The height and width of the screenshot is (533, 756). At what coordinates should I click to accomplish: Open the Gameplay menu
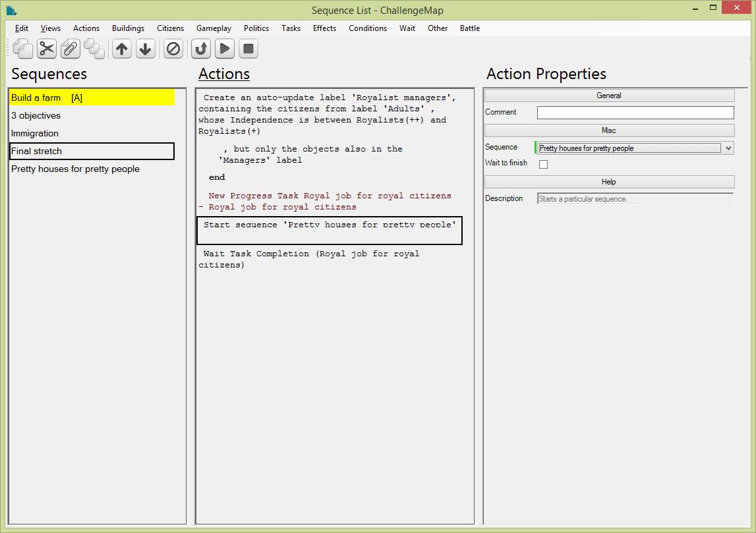(214, 28)
